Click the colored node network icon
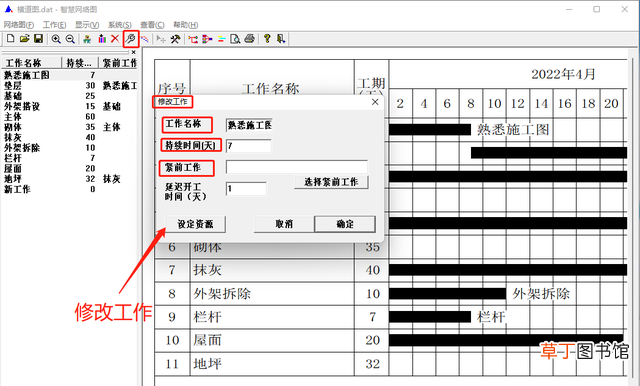 207,39
